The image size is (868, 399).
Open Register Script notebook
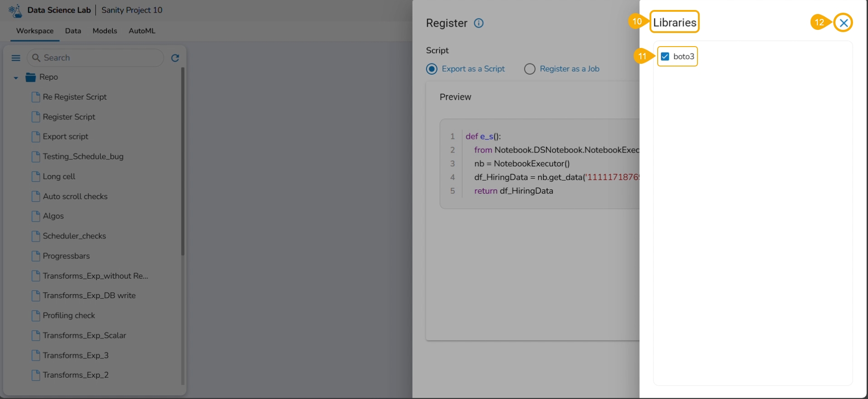(x=69, y=117)
